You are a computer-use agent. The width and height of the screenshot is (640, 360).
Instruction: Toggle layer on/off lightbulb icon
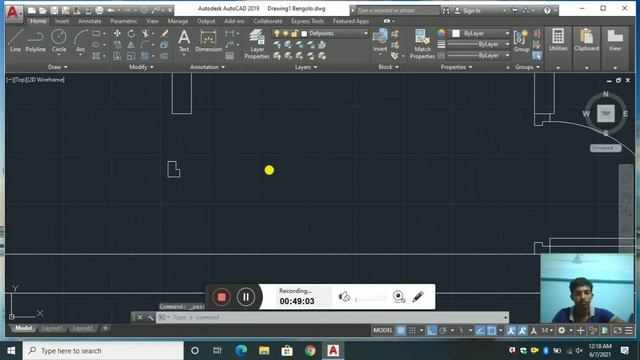(277, 33)
